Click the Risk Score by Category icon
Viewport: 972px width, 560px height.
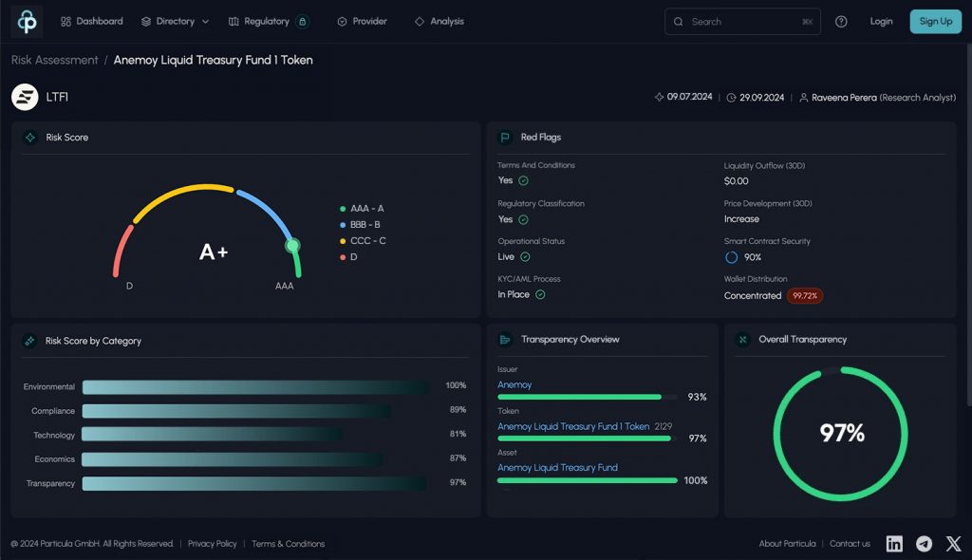point(29,341)
